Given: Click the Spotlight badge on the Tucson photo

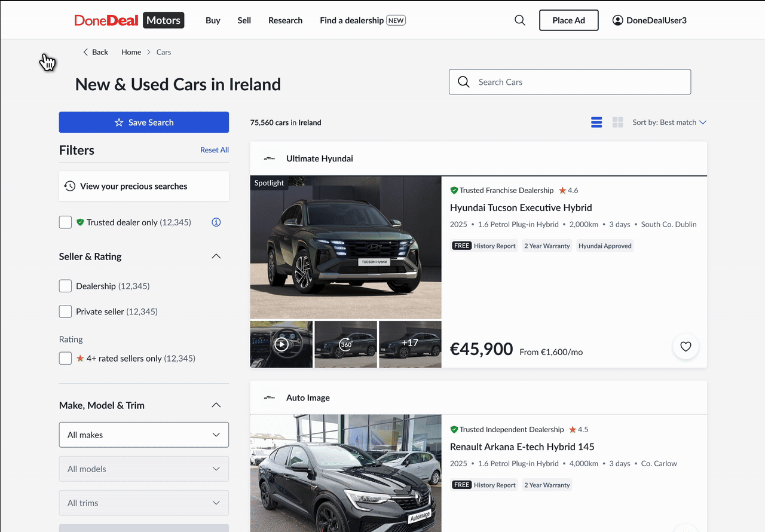Looking at the screenshot, I should 269,183.
